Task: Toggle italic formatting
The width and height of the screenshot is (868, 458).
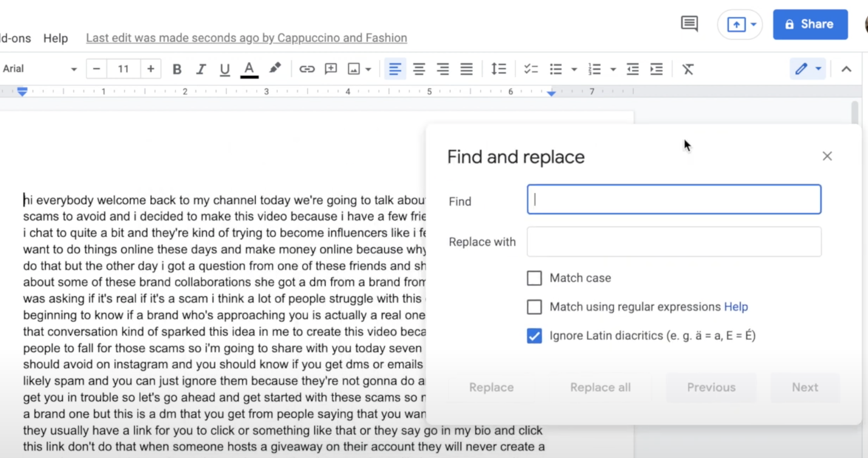Action: tap(201, 69)
